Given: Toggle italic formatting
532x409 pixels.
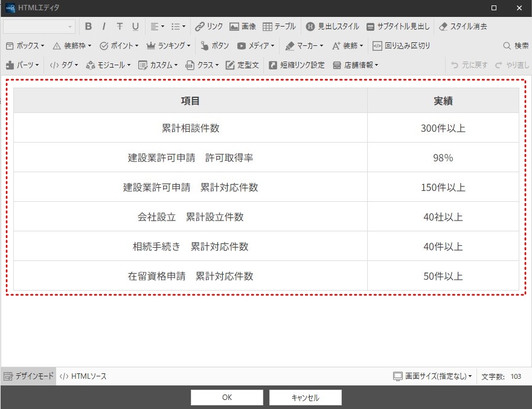Looking at the screenshot, I should click(x=104, y=27).
